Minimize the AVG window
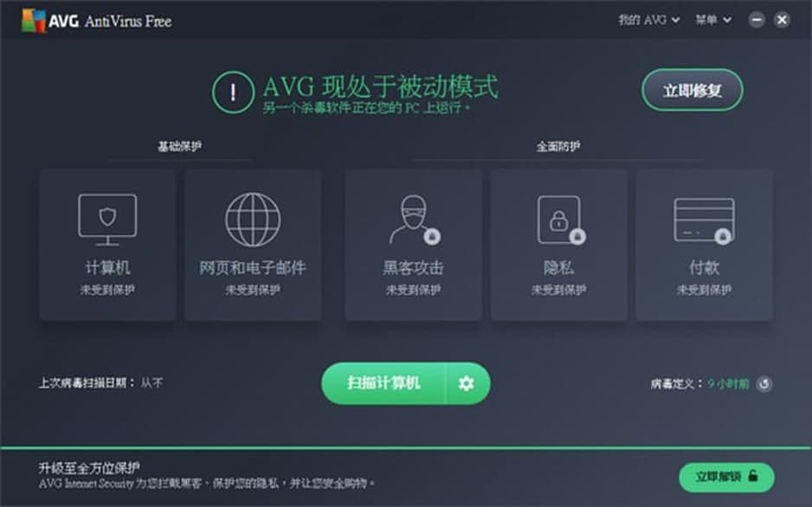 pos(756,20)
